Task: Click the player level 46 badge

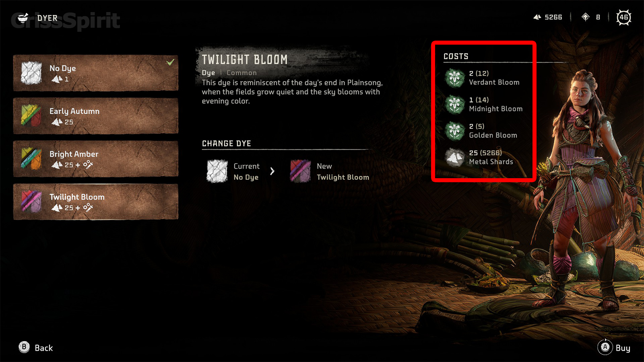Action: [x=623, y=17]
